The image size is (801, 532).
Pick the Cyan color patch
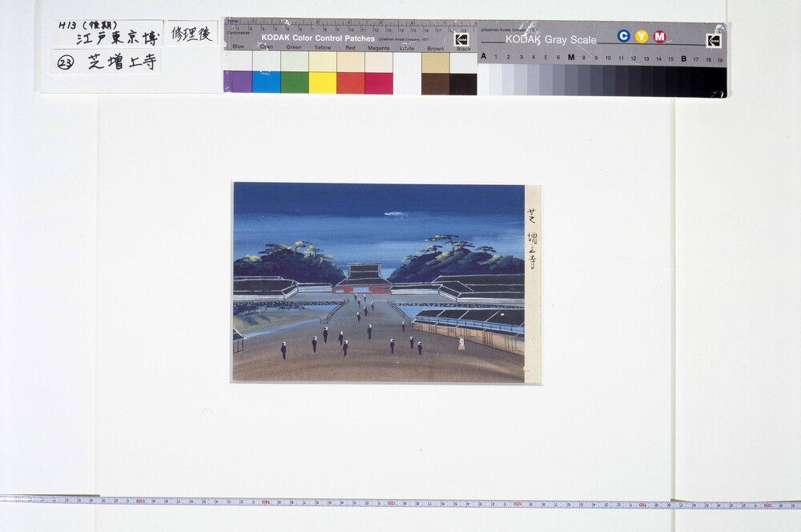[266, 82]
